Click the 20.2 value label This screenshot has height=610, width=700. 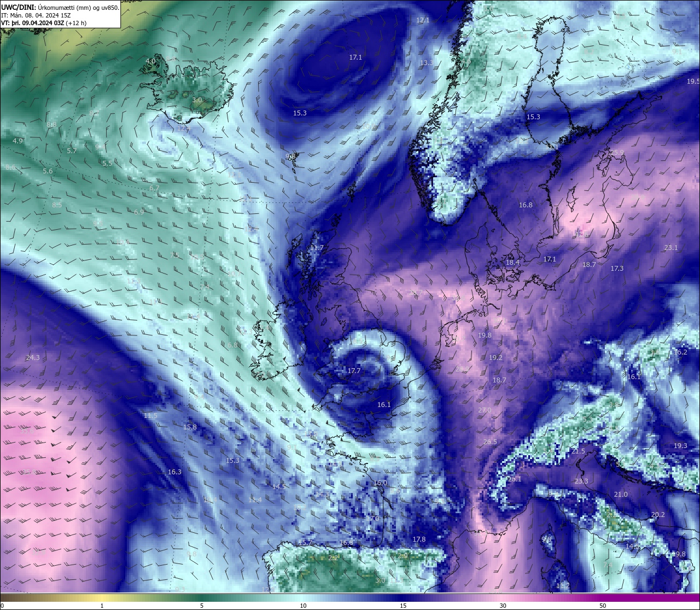pyautogui.click(x=658, y=515)
